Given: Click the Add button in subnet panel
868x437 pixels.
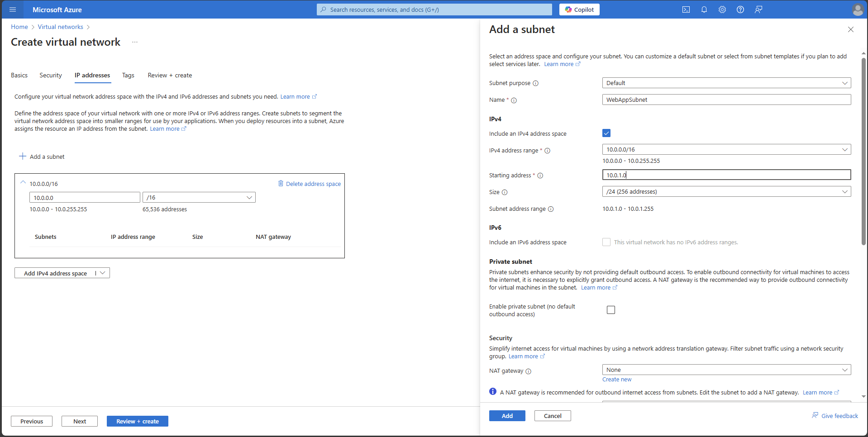Looking at the screenshot, I should point(507,416).
